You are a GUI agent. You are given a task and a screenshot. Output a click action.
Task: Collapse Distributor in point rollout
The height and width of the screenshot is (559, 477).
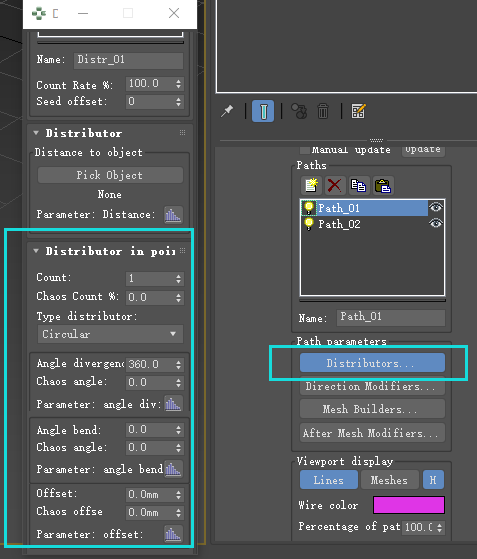[36, 251]
